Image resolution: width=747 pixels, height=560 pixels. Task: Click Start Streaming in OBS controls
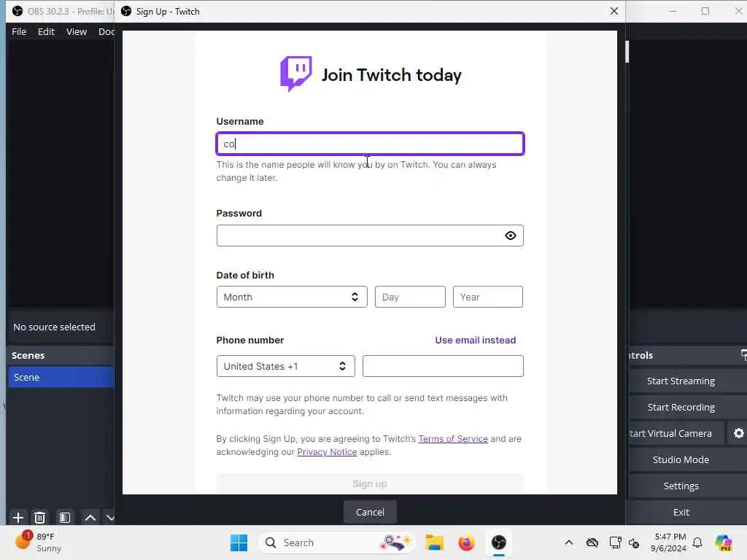coord(681,381)
